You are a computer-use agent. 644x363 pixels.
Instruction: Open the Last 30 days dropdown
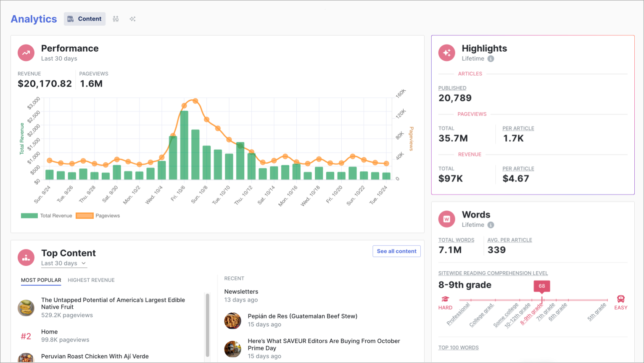tap(63, 263)
